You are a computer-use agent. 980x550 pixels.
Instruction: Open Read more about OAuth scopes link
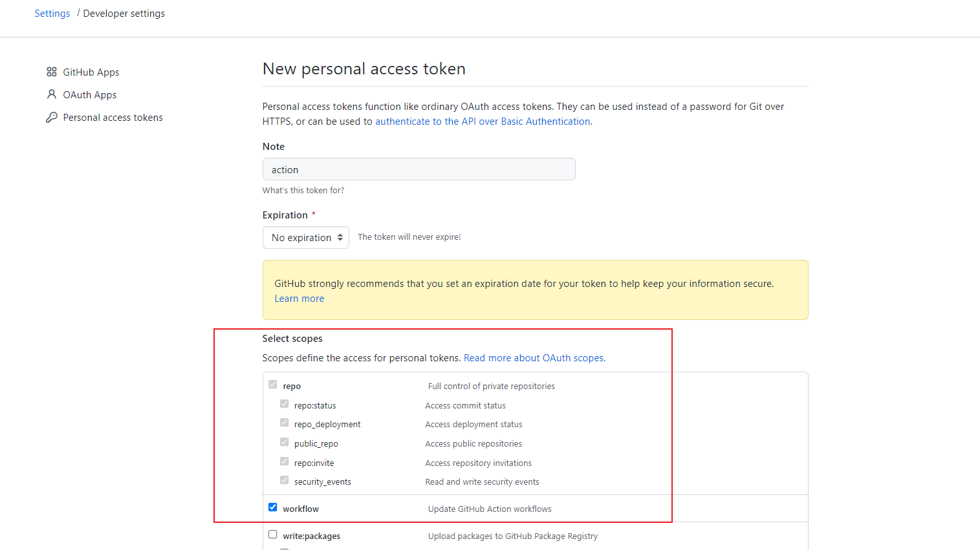(534, 358)
